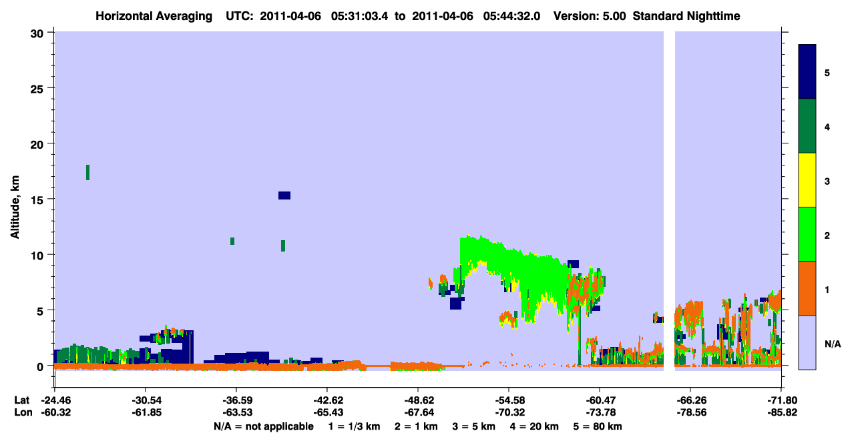Click longitude value -70.32

(508, 412)
